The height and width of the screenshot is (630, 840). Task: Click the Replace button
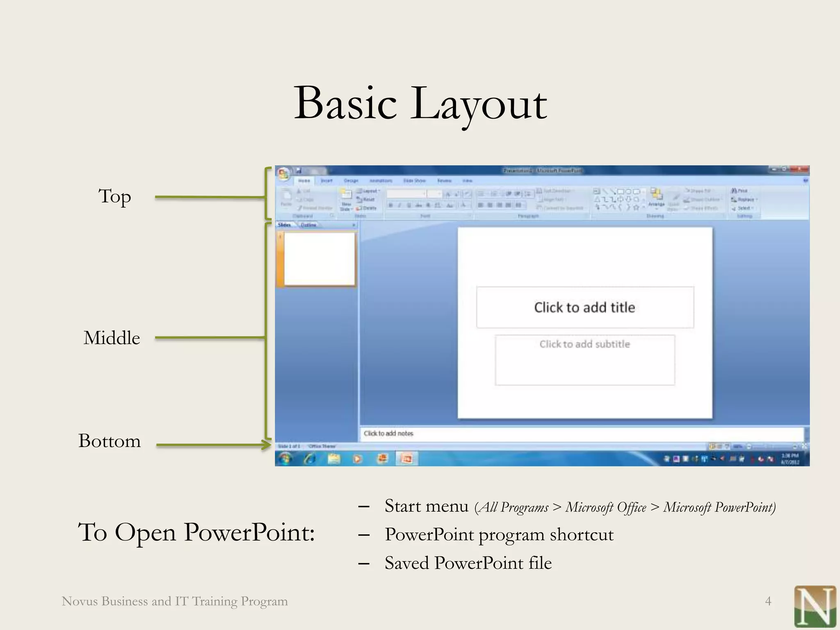744,200
